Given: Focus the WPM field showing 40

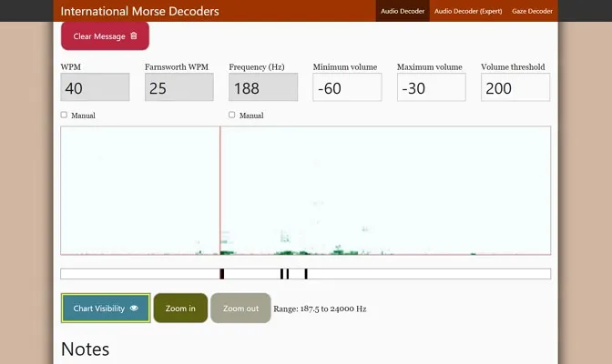Looking at the screenshot, I should point(95,87).
